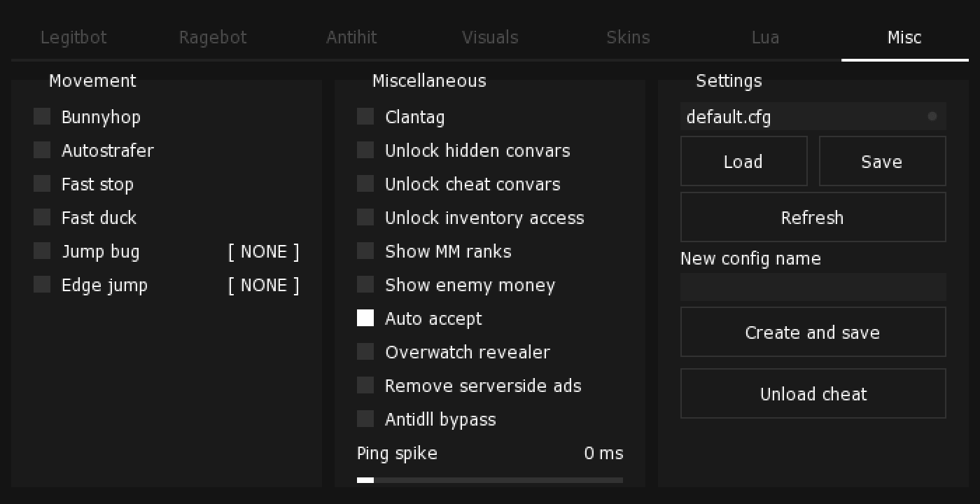The image size is (980, 504).
Task: Open the default.cfg config dropdown
Action: pyautogui.click(x=813, y=117)
